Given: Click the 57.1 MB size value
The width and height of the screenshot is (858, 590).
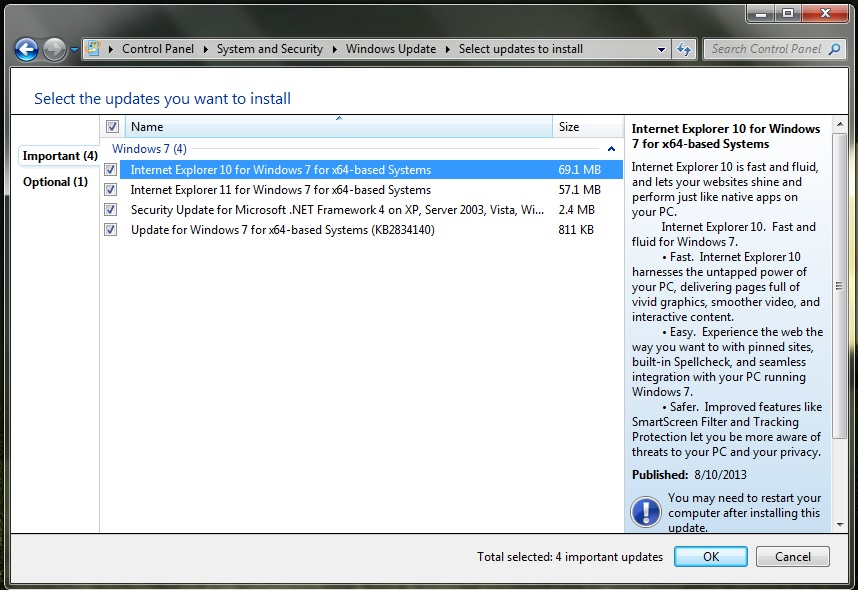Looking at the screenshot, I should click(579, 189).
